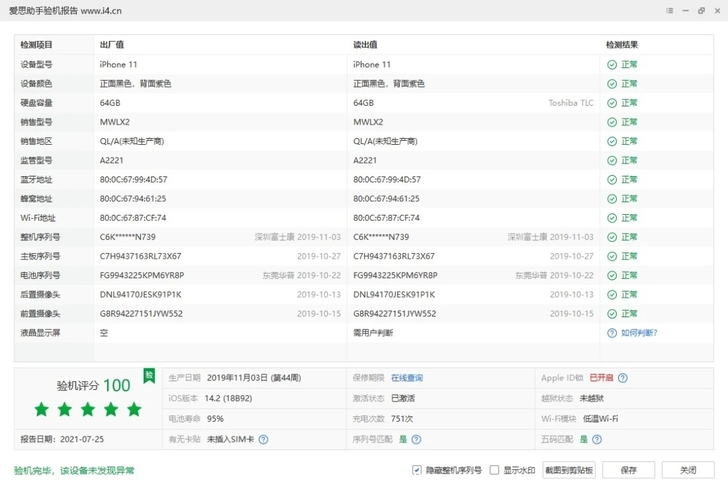This screenshot has height=495, width=728.
Task: Click the green check icon in 前置摄像头 row
Action: coord(612,314)
